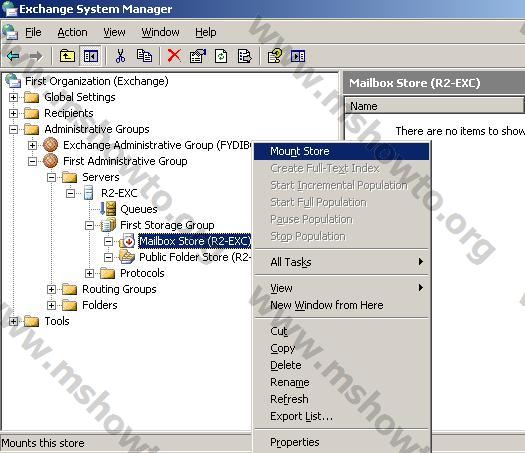525x453 pixels.
Task: Click the Back arrow toolbar icon
Action: pos(13,56)
